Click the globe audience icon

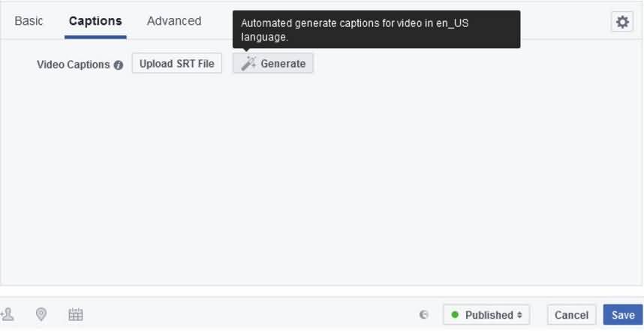pos(424,316)
